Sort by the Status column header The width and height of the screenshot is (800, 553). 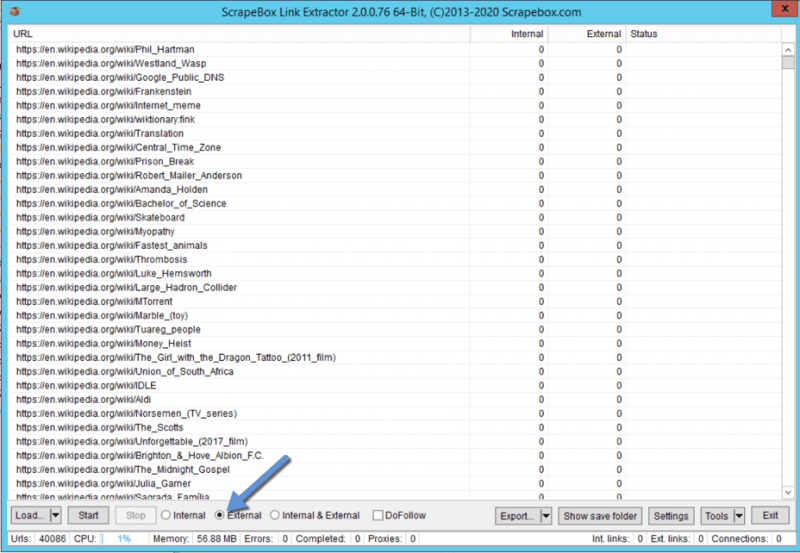(x=703, y=34)
